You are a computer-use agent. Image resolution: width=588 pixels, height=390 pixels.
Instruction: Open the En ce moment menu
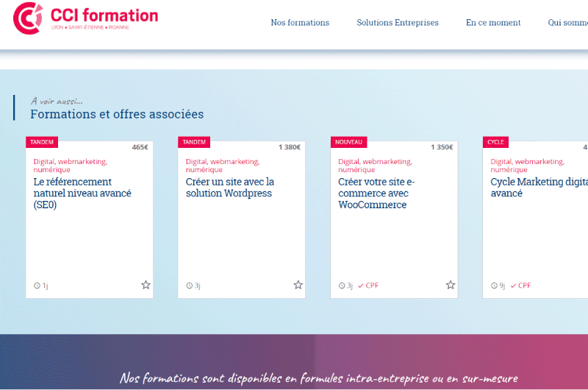pyautogui.click(x=493, y=23)
